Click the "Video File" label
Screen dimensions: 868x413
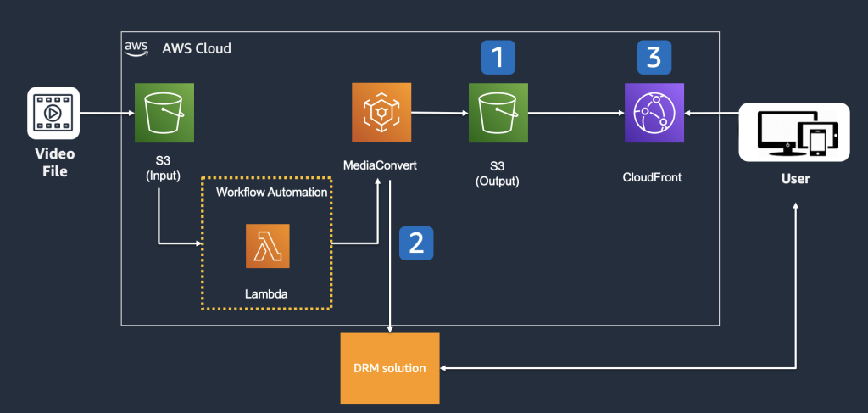55,163
